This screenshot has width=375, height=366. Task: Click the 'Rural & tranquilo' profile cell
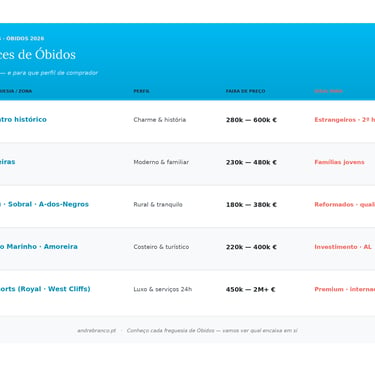coord(158,204)
